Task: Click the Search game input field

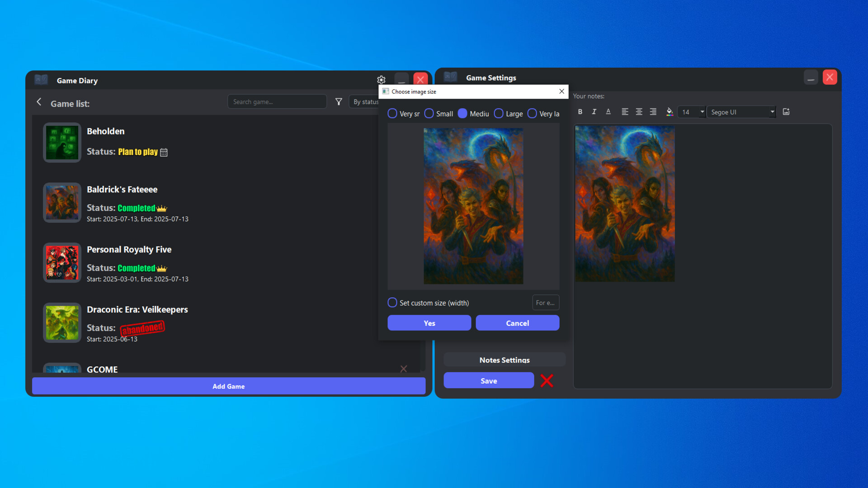Action: point(277,101)
